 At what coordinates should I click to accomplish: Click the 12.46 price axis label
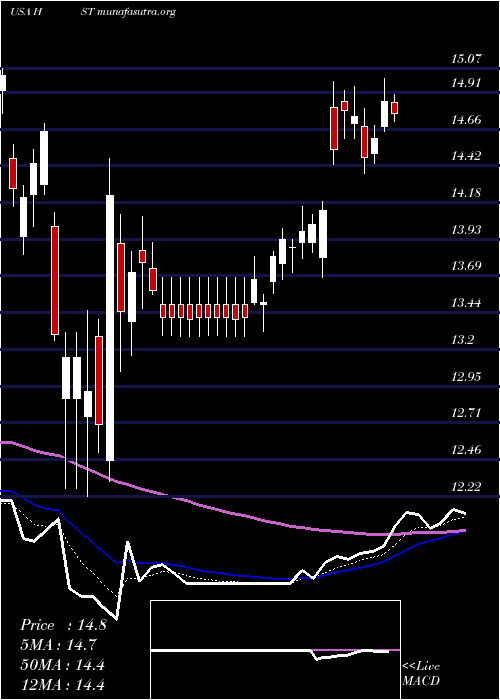click(x=466, y=450)
